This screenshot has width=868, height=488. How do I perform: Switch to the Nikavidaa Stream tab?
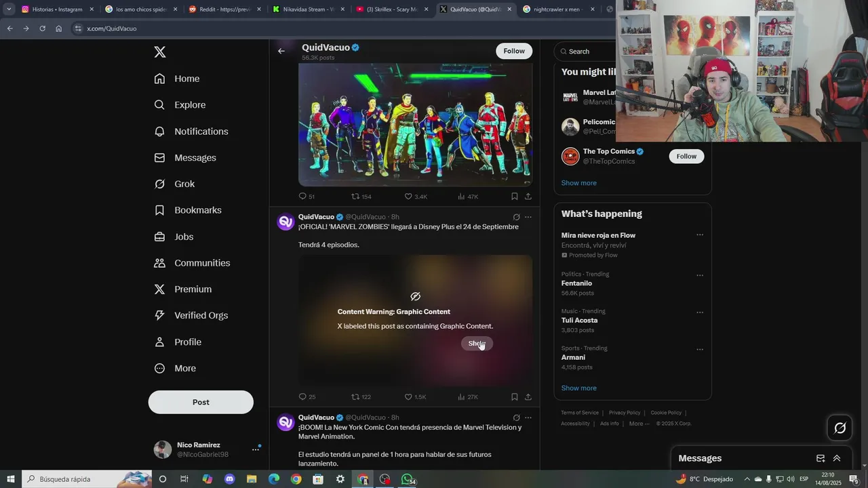pos(309,9)
